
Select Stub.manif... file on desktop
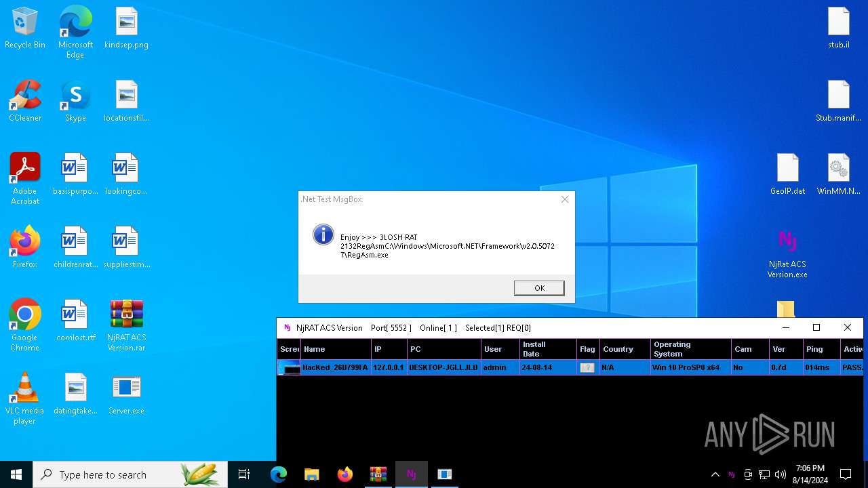[x=839, y=102]
